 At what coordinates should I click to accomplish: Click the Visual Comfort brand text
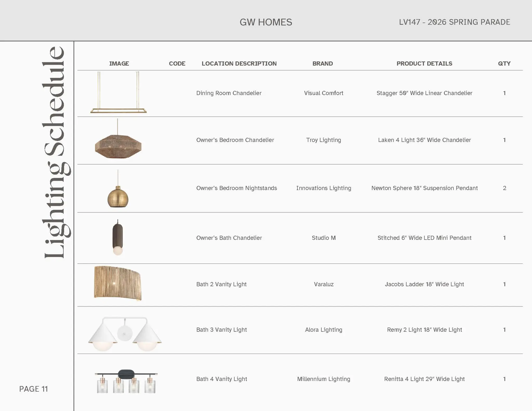(x=323, y=93)
